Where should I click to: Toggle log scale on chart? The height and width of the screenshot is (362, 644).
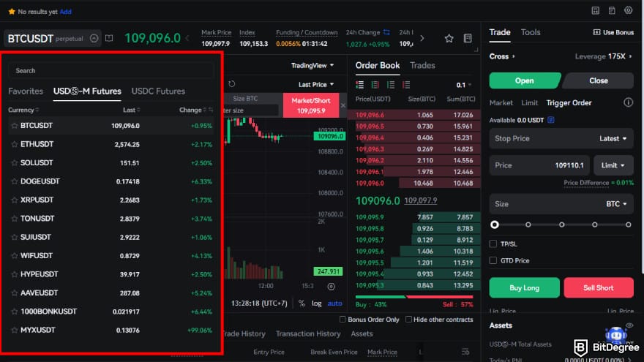pyautogui.click(x=316, y=303)
